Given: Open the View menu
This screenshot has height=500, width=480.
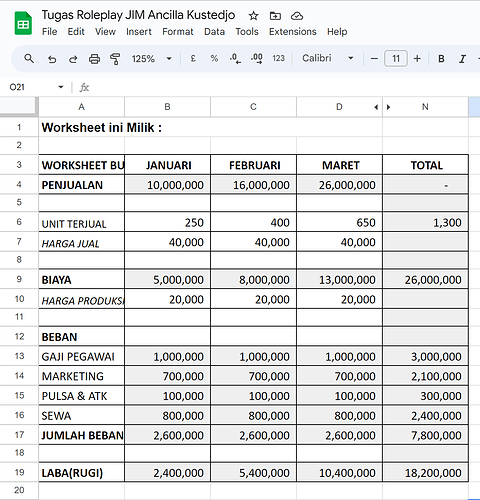Looking at the screenshot, I should [105, 32].
